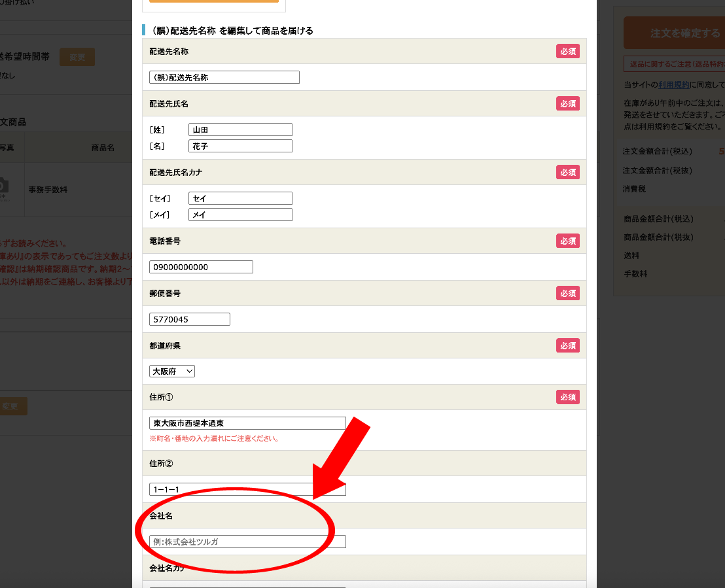Click the 電話番号 field with 09000000000

coord(201,267)
